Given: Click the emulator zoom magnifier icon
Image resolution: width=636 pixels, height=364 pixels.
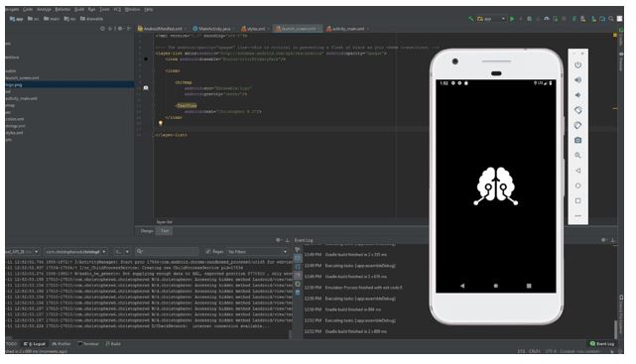Looking at the screenshot, I should [x=578, y=156].
